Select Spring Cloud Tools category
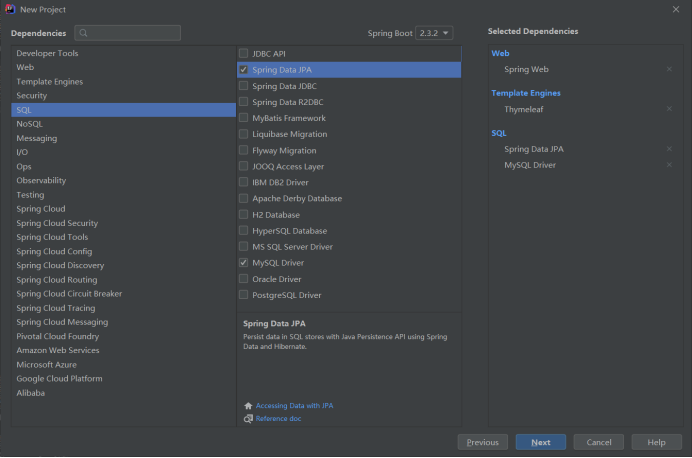The image size is (692, 458). 124,237
